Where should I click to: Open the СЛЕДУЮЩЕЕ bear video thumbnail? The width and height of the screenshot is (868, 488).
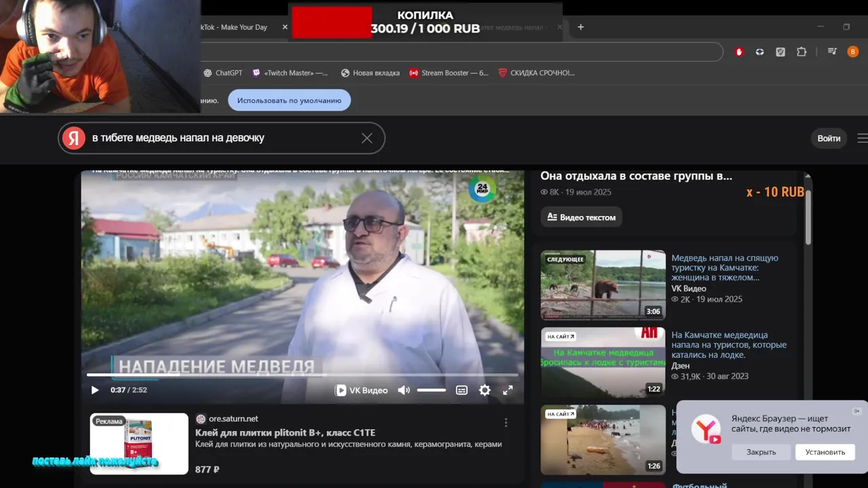click(x=603, y=285)
